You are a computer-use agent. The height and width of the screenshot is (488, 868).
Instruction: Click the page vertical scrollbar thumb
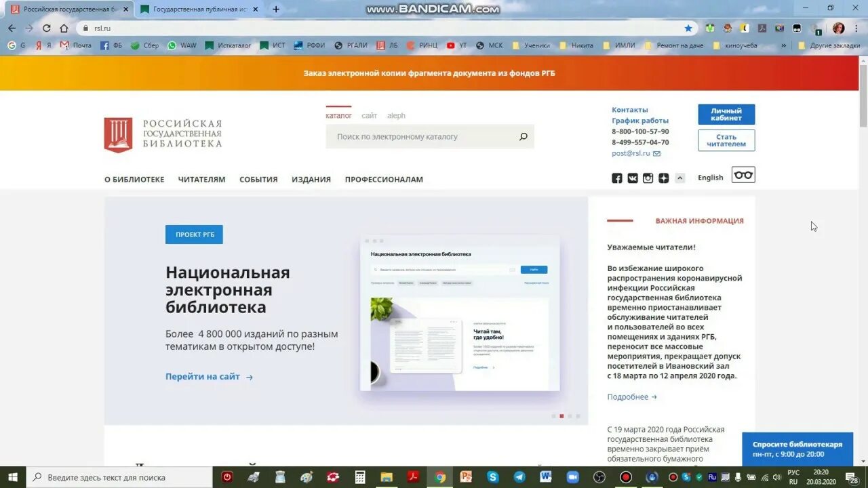point(863,95)
